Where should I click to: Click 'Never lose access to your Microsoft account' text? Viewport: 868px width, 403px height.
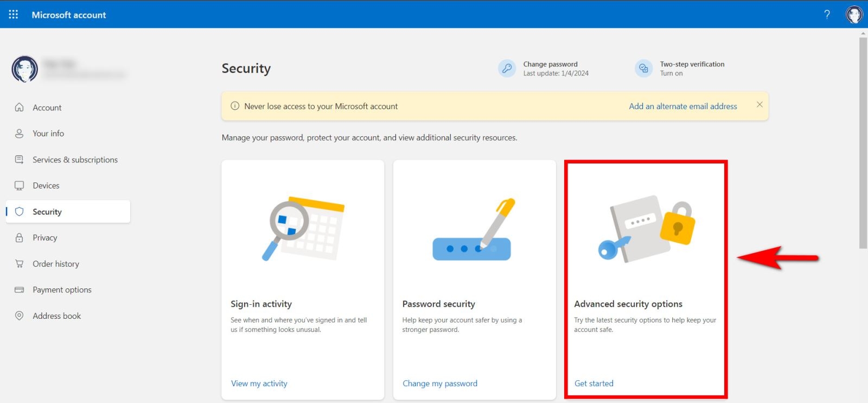coord(321,106)
